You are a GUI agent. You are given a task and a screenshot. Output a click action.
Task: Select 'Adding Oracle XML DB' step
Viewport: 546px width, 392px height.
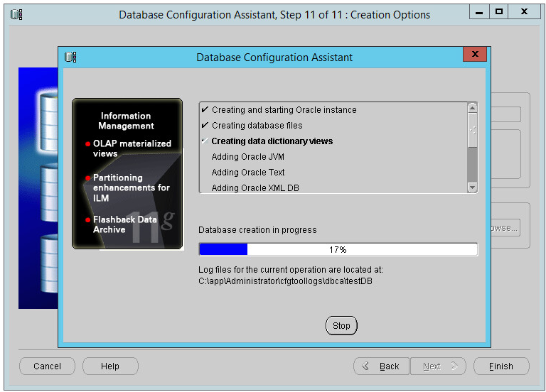tap(255, 187)
